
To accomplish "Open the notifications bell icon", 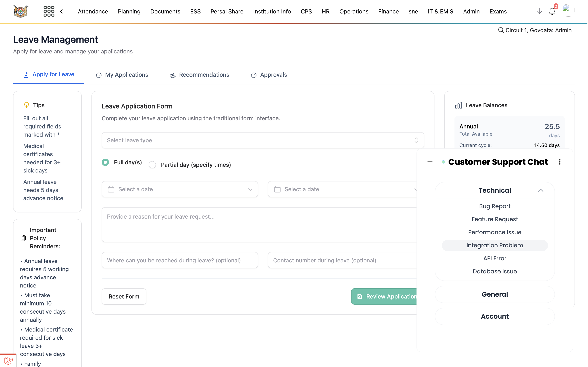I will (552, 11).
